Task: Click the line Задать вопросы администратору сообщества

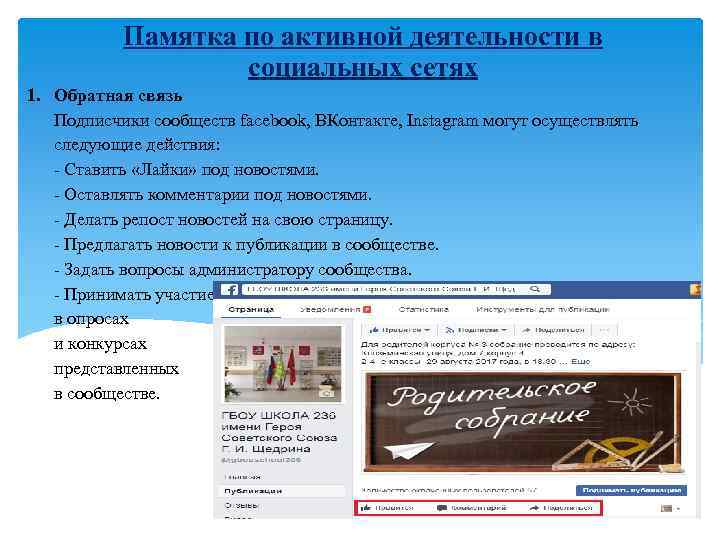Action: pos(233,270)
